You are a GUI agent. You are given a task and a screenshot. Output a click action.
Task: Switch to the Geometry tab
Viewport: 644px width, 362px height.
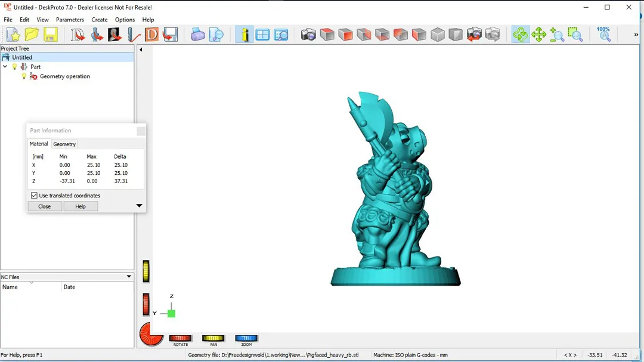[64, 144]
